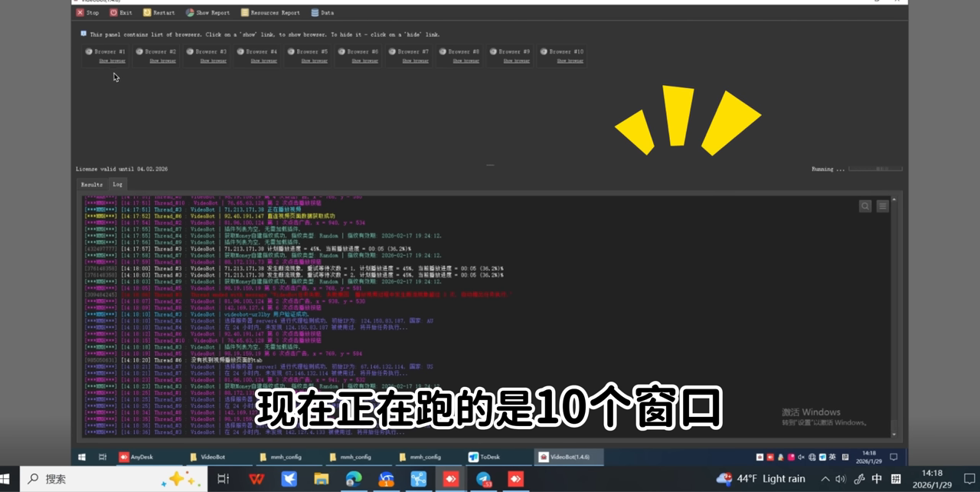Show browser for Browser #4
The width and height of the screenshot is (980, 492).
pos(263,61)
